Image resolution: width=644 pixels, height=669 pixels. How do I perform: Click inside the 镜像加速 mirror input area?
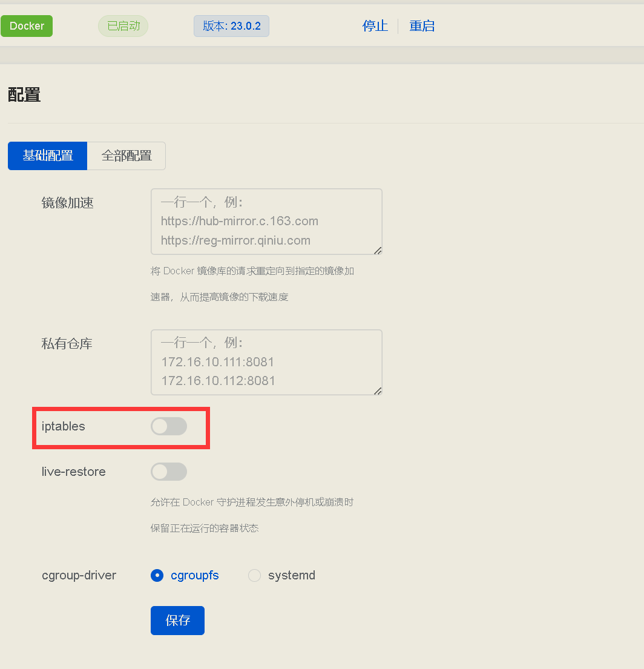pos(266,221)
